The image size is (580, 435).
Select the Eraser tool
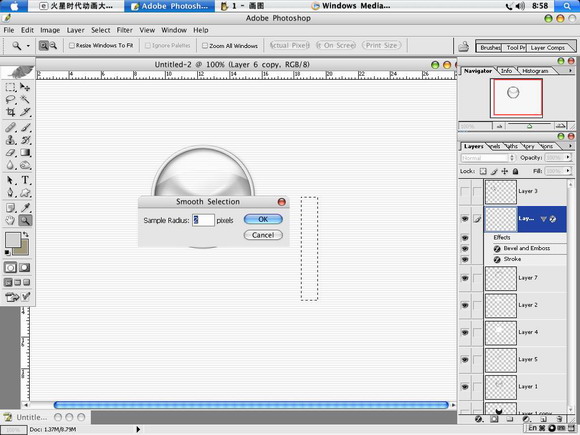click(10, 152)
